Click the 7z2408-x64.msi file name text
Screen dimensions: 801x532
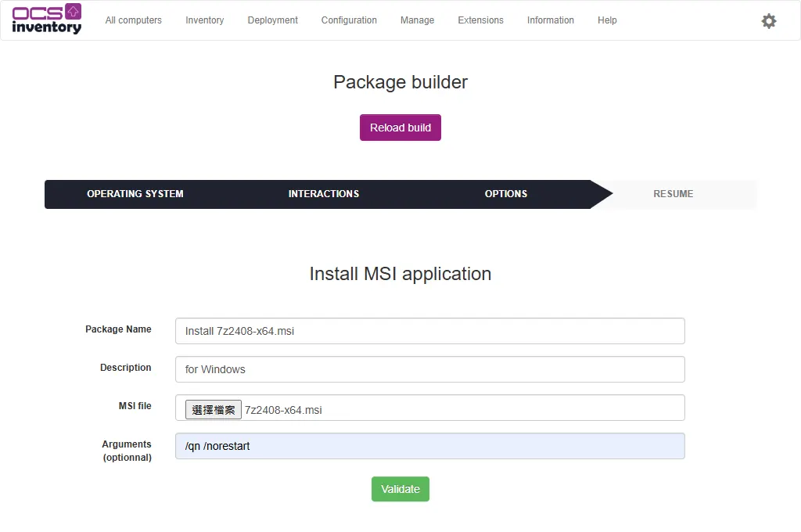[283, 410]
